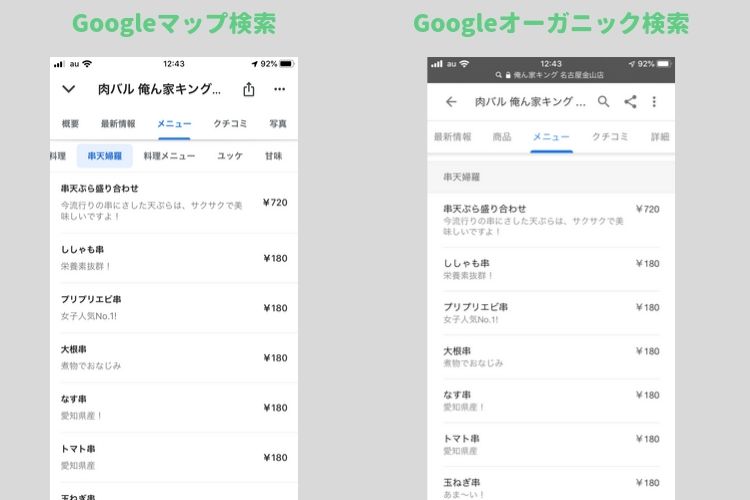The image size is (750, 500).
Task: Tap cellular signal bars in organic panel status bar
Action: (436, 64)
